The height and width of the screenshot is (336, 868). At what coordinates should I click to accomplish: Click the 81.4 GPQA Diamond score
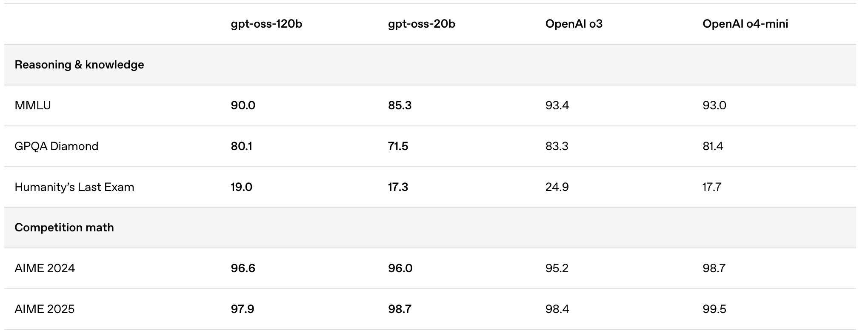713,146
